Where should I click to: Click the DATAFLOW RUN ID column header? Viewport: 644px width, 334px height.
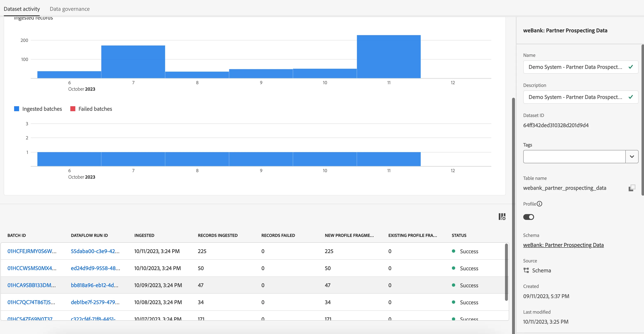click(89, 235)
